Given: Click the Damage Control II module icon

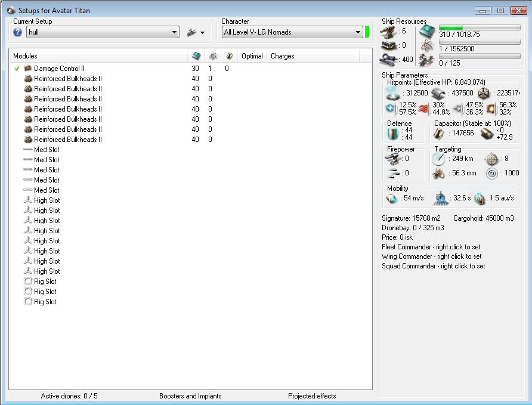Looking at the screenshot, I should (28, 68).
